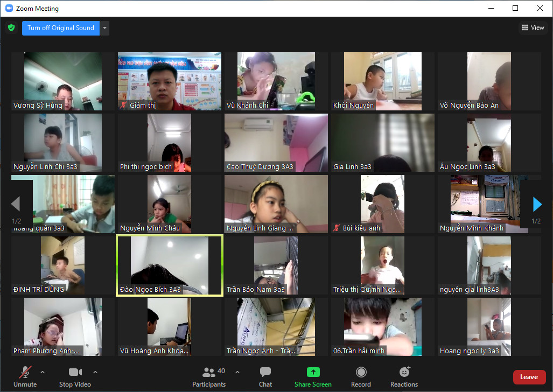Select Đào Ngọc Bích 3A3 video tile
Image resolution: width=553 pixels, height=392 pixels.
pyautogui.click(x=170, y=265)
